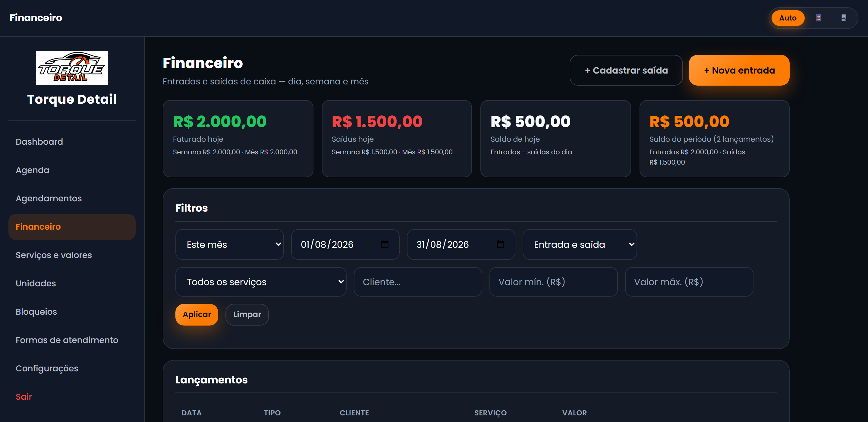Click the 'Valor mín. (R$)' field
The image size is (868, 422).
click(553, 282)
